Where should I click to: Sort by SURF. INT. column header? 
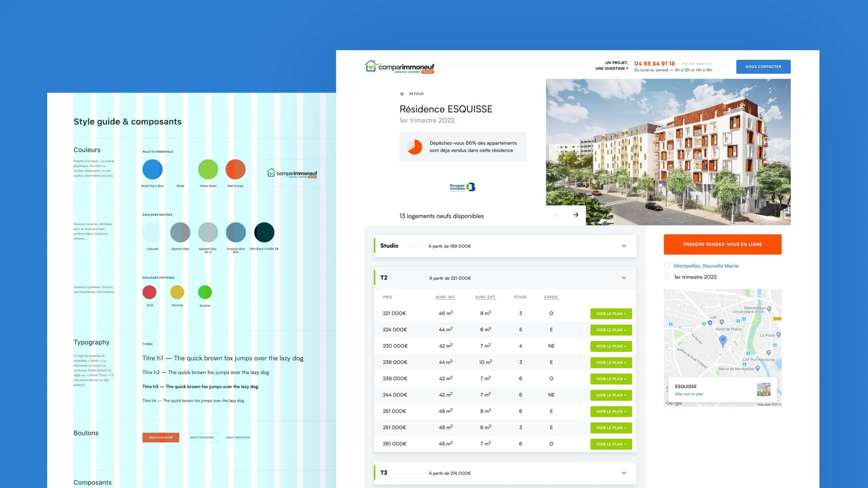(x=445, y=297)
